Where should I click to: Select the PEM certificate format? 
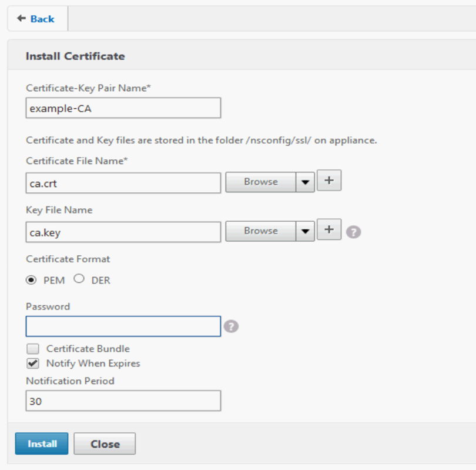(31, 280)
